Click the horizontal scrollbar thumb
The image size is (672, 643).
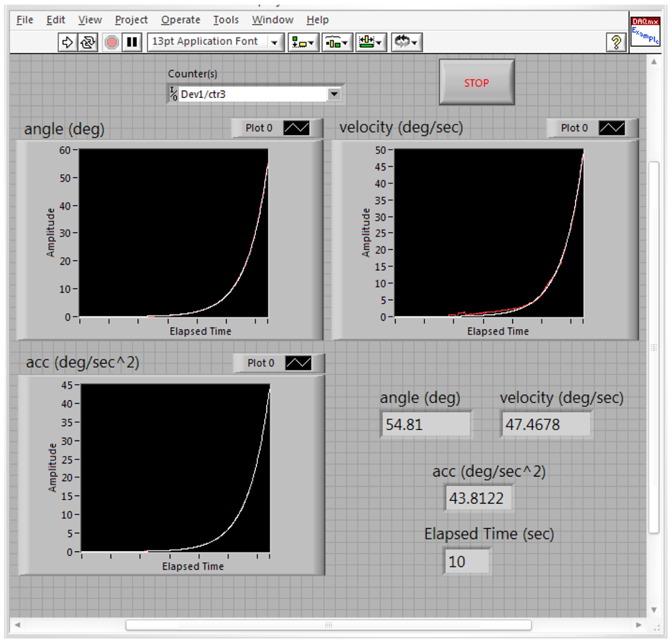click(x=328, y=624)
